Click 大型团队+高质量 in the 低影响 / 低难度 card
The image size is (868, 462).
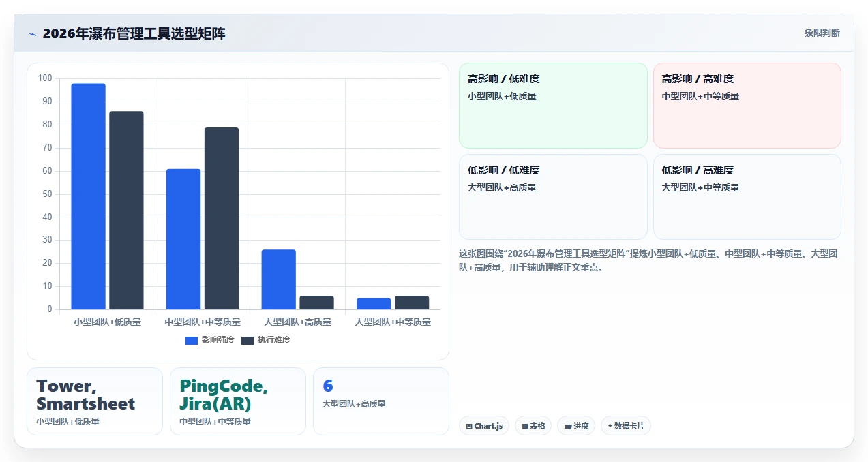(502, 187)
